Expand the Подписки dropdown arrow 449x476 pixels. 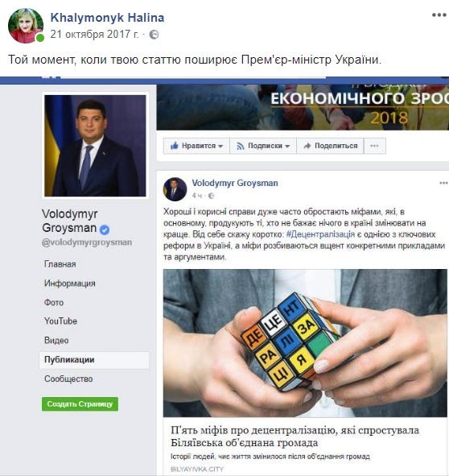tap(287, 146)
